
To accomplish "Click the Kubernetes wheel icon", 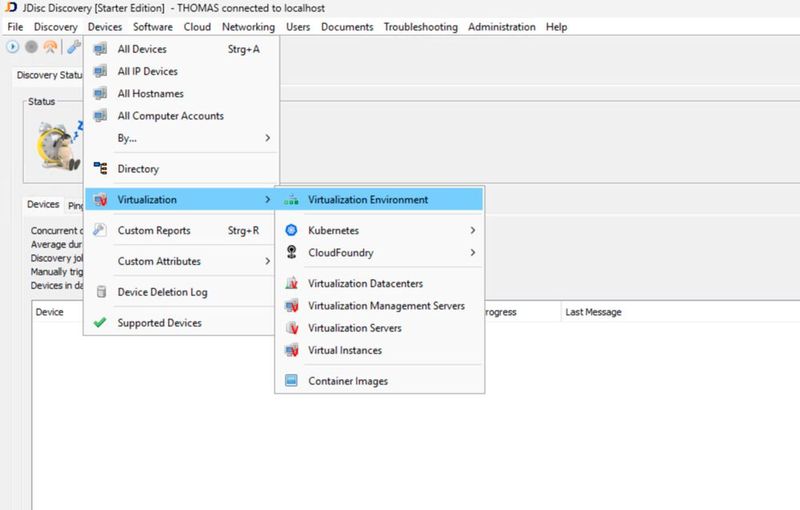I will pyautogui.click(x=291, y=230).
